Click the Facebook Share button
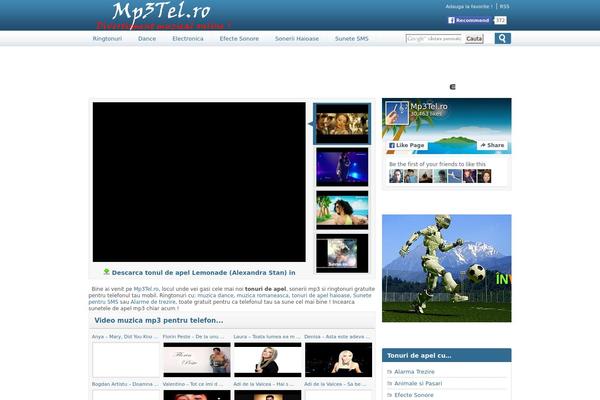The image size is (600, 400). 492,145
